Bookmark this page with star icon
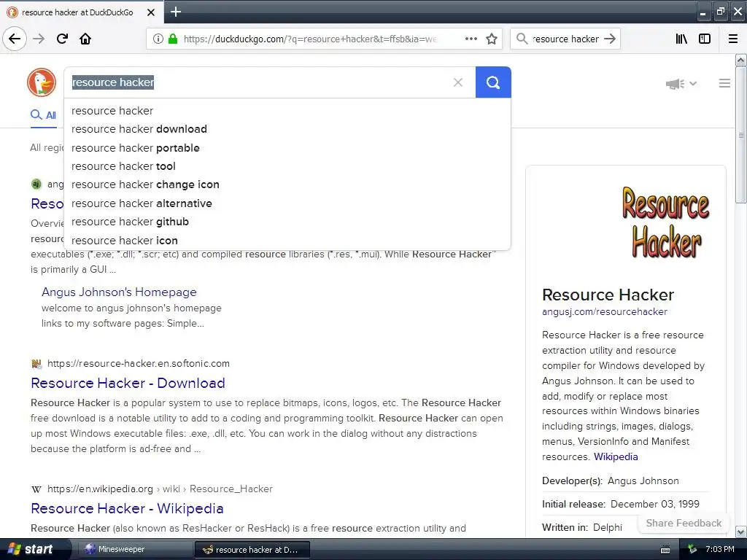The height and width of the screenshot is (560, 747). point(492,39)
